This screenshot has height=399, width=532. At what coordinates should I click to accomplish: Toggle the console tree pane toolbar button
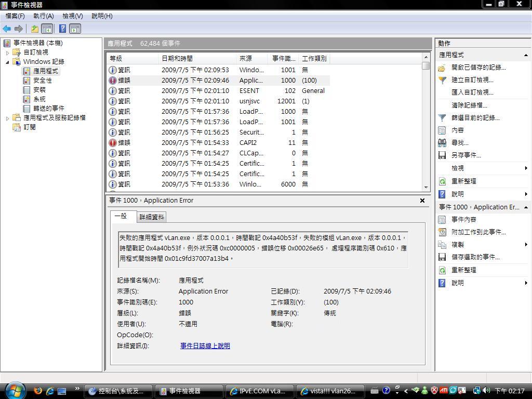(x=47, y=29)
